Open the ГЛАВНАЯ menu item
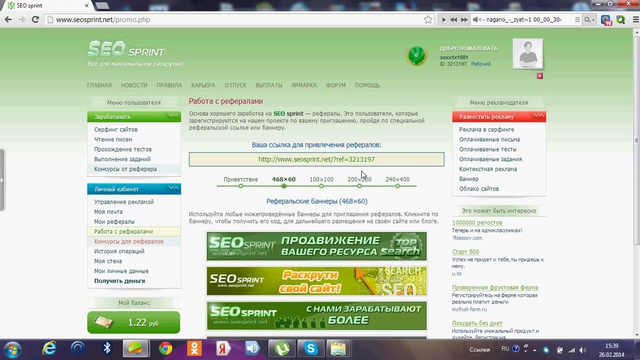 coord(99,85)
